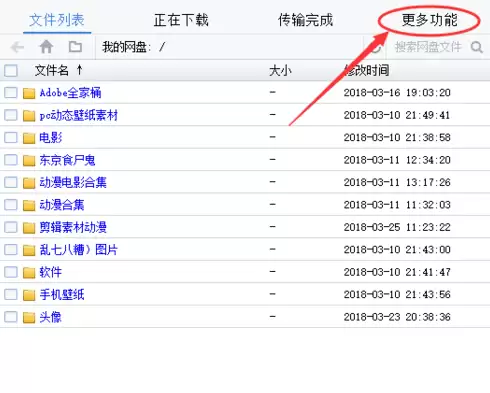Open the 电影 folder link

[x=51, y=137]
